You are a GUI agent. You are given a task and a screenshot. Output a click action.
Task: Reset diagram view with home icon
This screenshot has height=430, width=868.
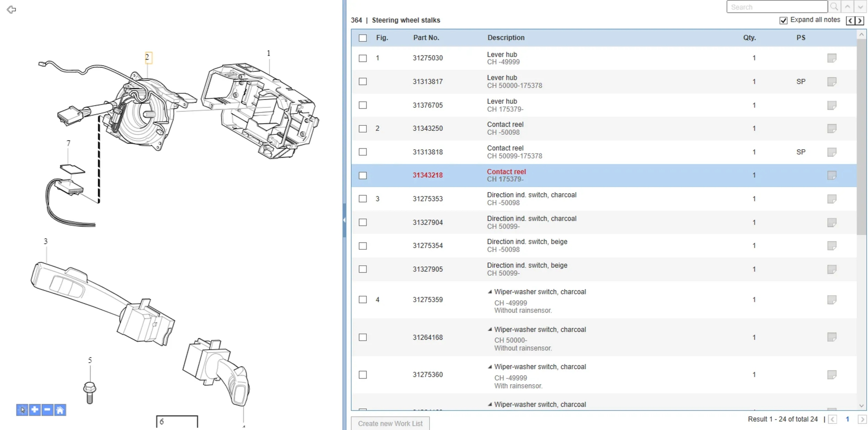point(60,410)
